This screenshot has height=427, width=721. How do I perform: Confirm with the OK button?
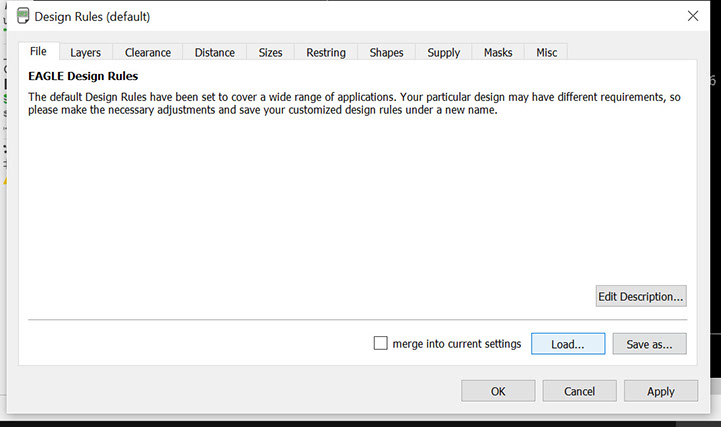[498, 391]
